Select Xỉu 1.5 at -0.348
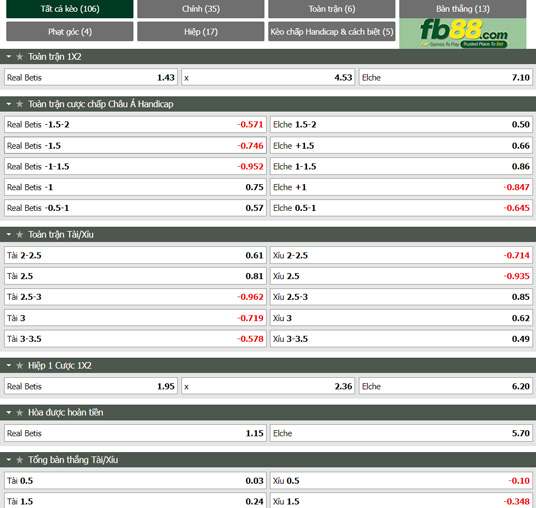The width and height of the screenshot is (536, 508). point(401,501)
